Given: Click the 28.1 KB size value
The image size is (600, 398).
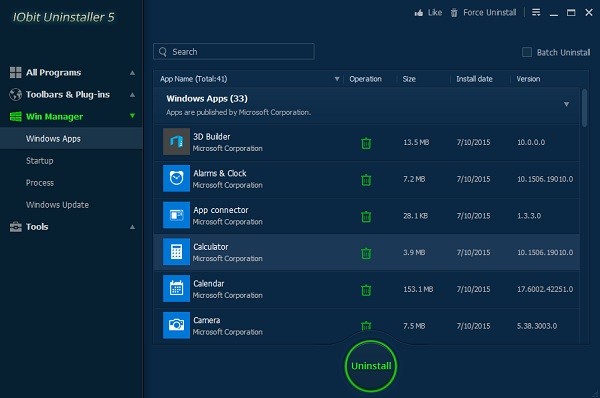Looking at the screenshot, I should pyautogui.click(x=415, y=216).
